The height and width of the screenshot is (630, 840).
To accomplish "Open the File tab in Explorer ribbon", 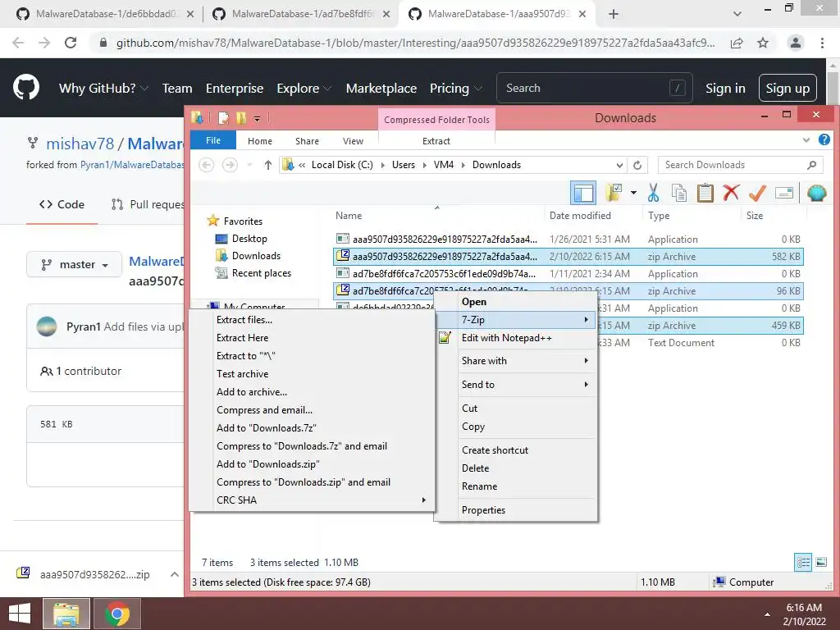I will (213, 140).
